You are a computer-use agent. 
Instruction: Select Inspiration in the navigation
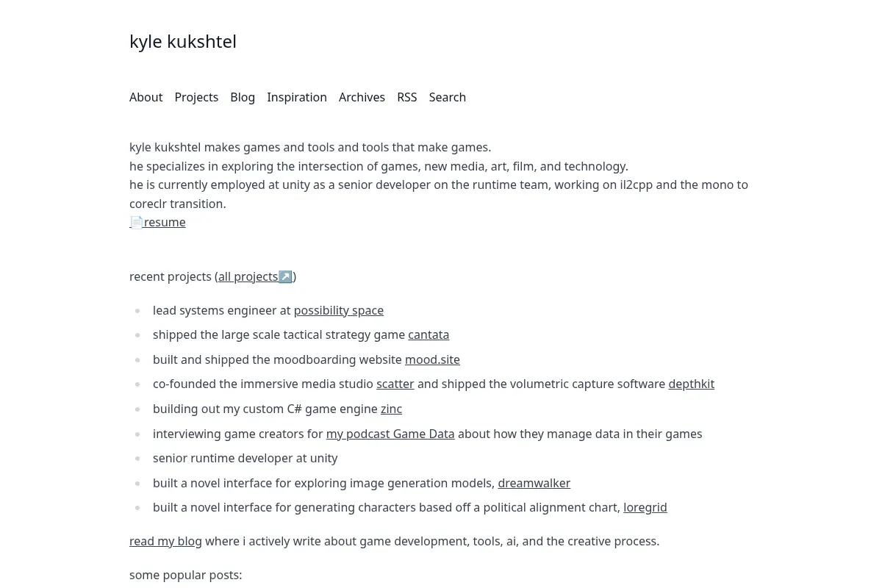click(297, 97)
